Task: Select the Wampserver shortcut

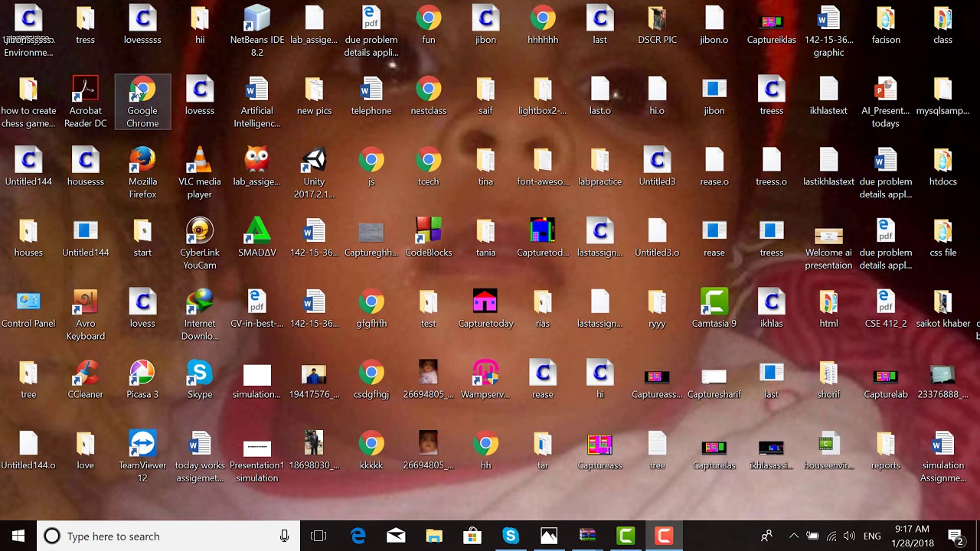Action: 485,380
